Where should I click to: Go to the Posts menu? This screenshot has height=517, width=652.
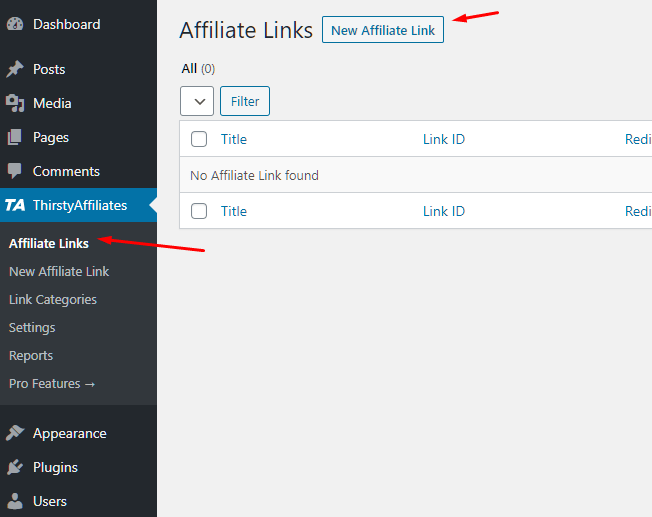[49, 69]
